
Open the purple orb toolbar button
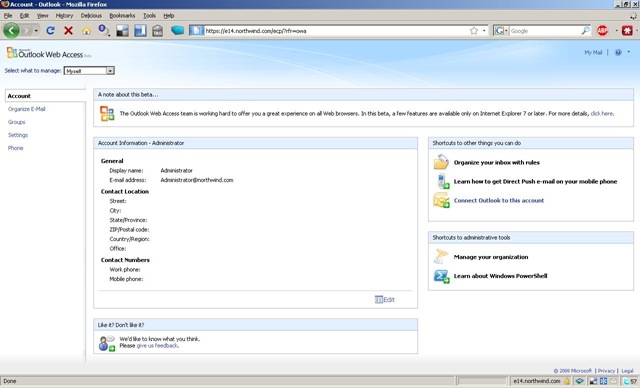pyautogui.click(x=104, y=31)
